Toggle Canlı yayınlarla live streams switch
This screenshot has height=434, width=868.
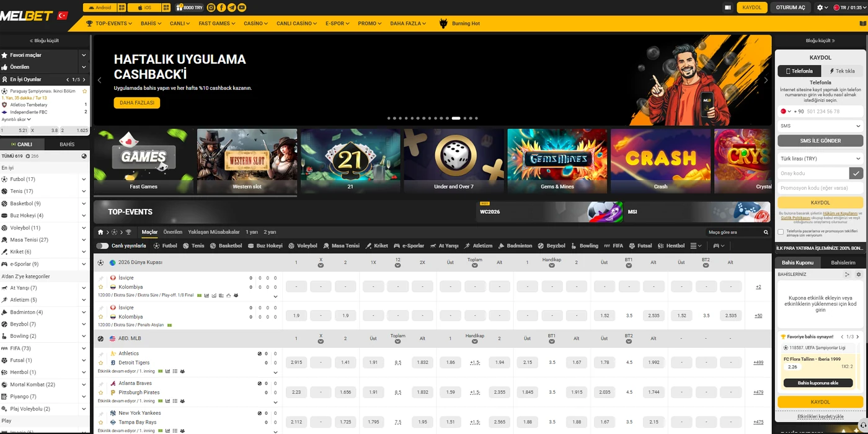[x=103, y=246]
